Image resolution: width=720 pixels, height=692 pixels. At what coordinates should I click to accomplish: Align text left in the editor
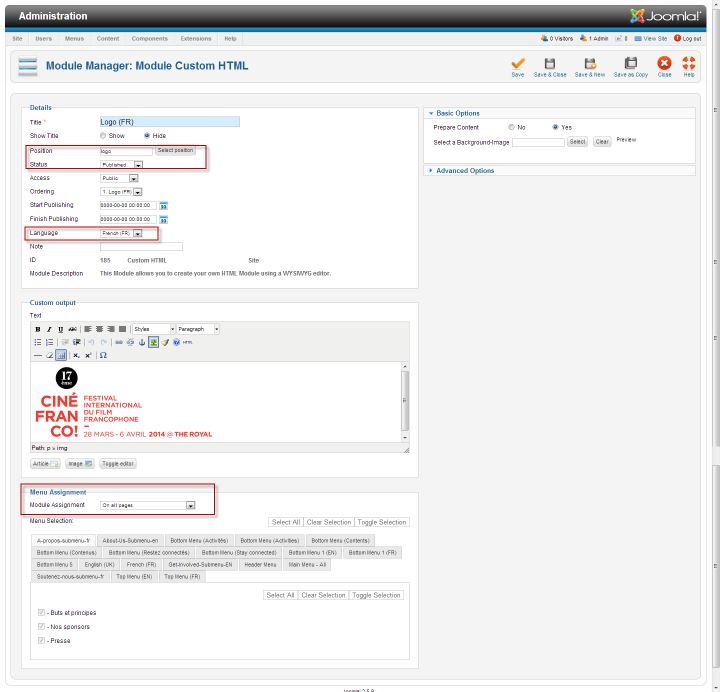click(x=88, y=329)
